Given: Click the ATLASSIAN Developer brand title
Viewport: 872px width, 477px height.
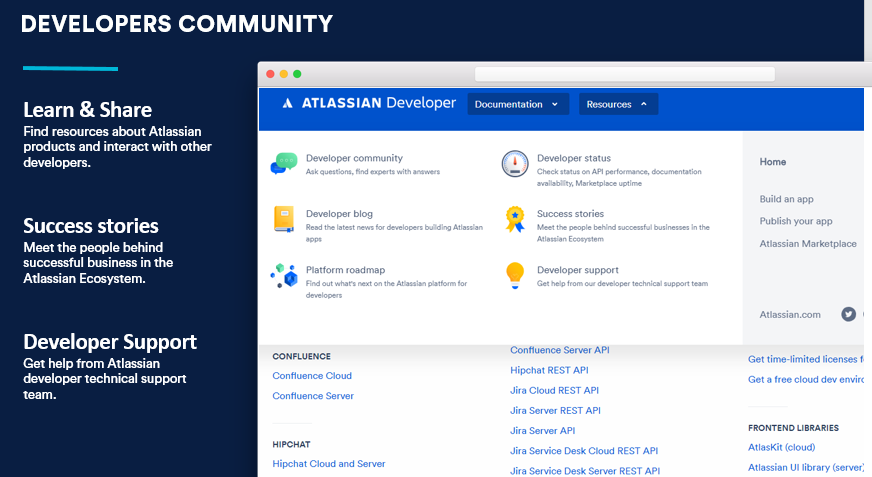Looking at the screenshot, I should (379, 103).
